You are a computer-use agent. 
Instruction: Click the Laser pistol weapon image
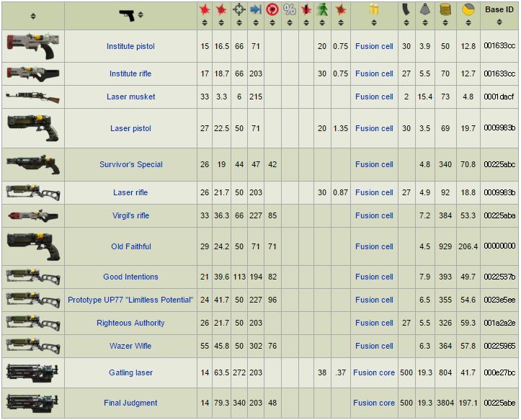click(x=33, y=128)
